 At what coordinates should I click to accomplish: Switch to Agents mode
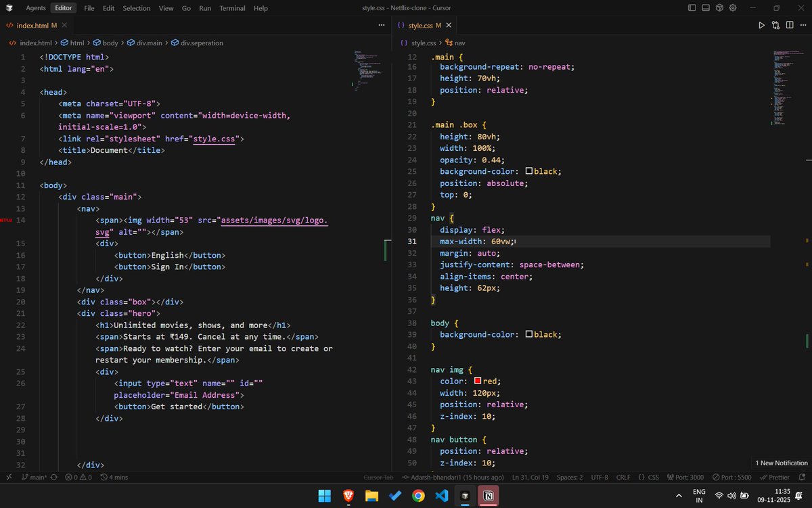pos(36,8)
